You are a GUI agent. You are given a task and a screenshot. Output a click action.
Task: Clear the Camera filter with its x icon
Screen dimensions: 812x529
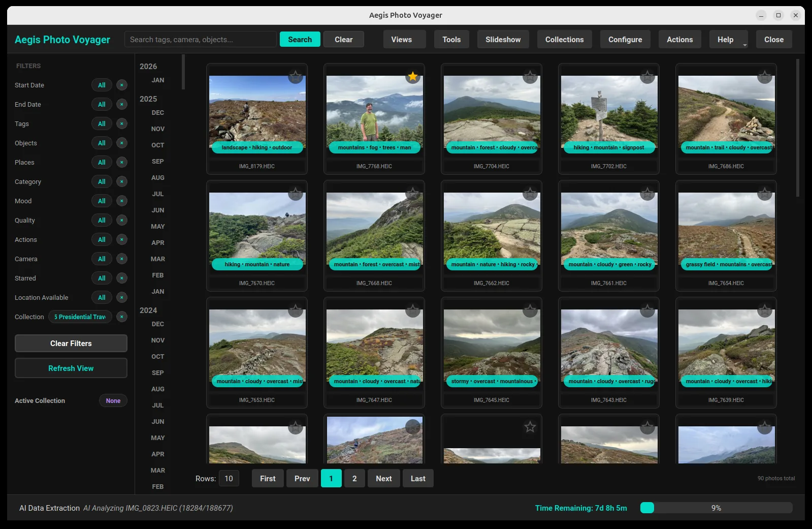coord(122,259)
